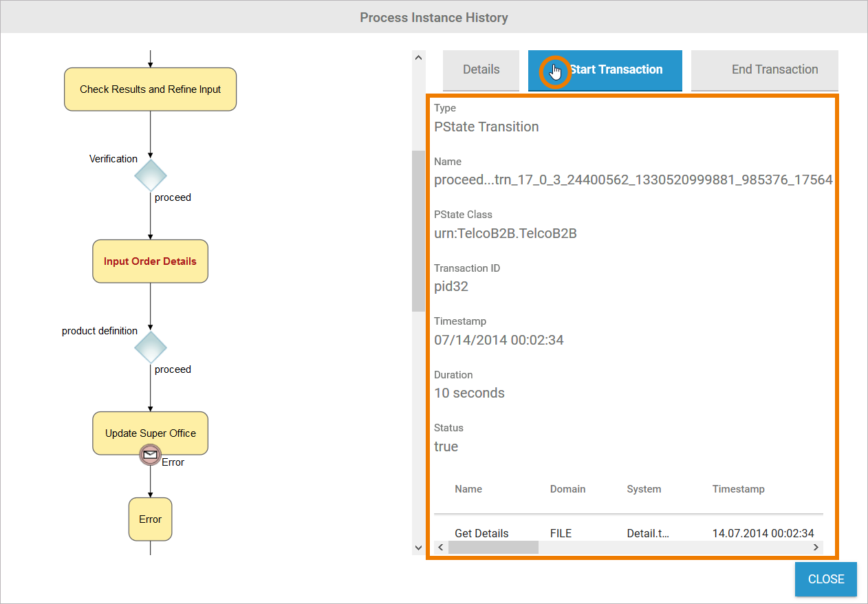The image size is (868, 604).
Task: Select the Update Super Office step
Action: tap(151, 433)
